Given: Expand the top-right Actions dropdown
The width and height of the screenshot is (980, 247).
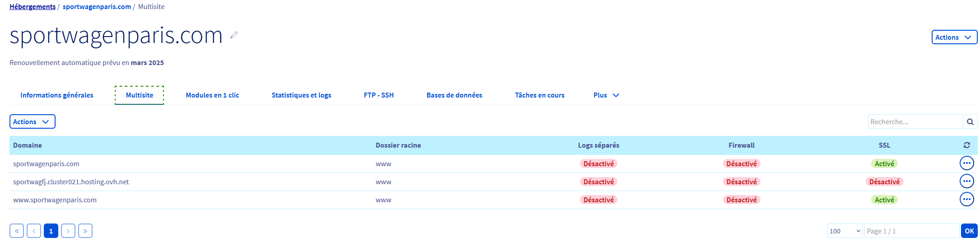Looking at the screenshot, I should 954,37.
